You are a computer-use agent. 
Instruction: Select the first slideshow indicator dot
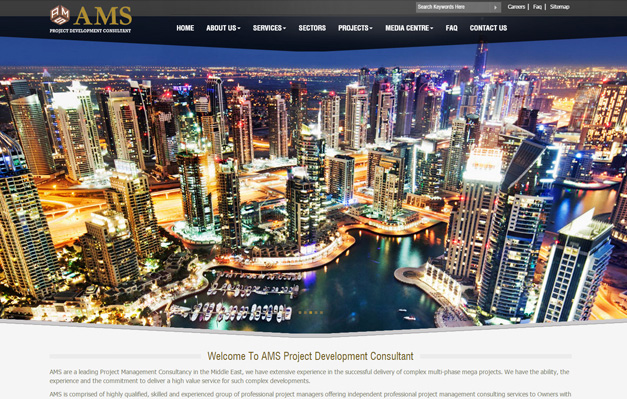click(x=300, y=312)
